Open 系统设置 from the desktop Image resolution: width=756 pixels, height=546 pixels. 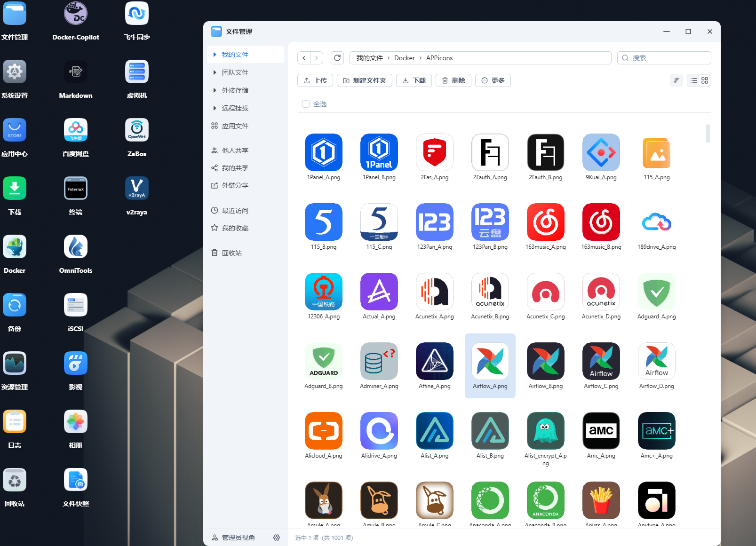tap(15, 72)
